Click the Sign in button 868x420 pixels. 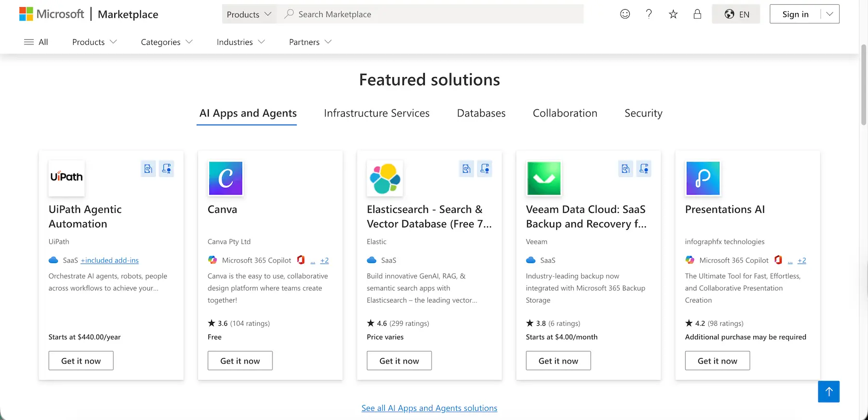click(x=795, y=14)
